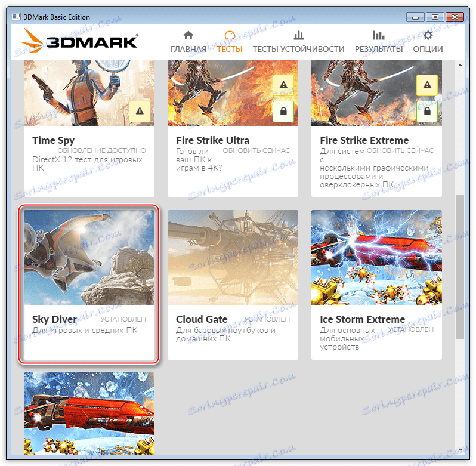Minimize the 3DMark window
The height and width of the screenshot is (466, 476).
pyautogui.click(x=415, y=17)
